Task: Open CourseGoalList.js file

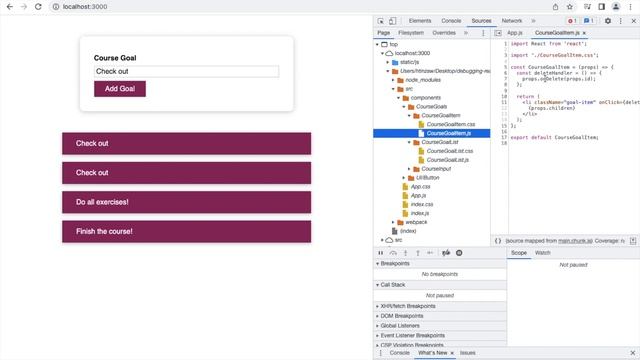Action: click(x=447, y=160)
